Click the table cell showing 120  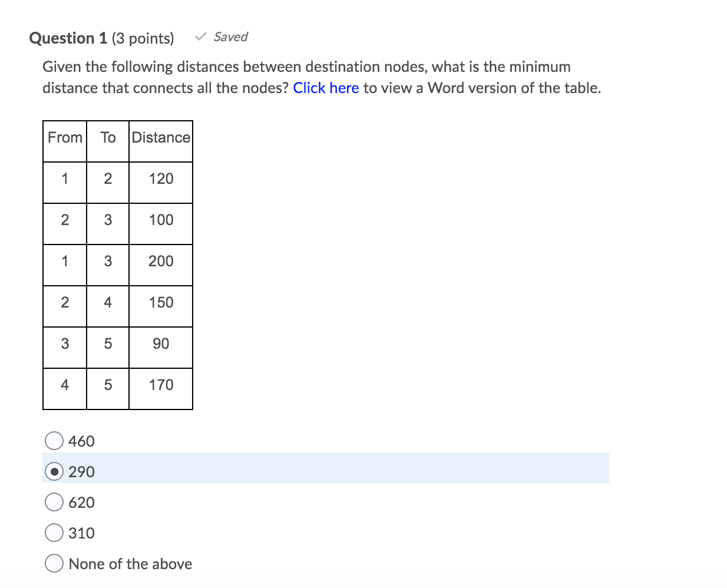tap(160, 179)
